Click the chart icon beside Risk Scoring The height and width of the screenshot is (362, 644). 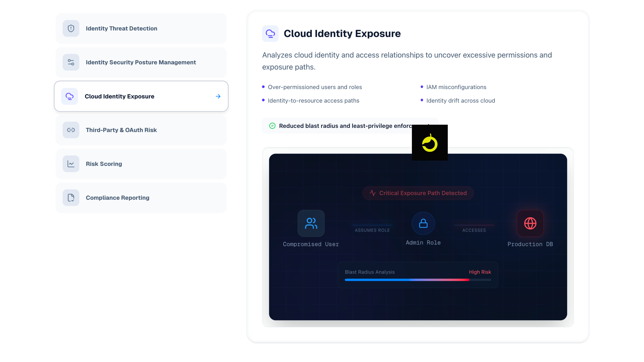point(71,164)
